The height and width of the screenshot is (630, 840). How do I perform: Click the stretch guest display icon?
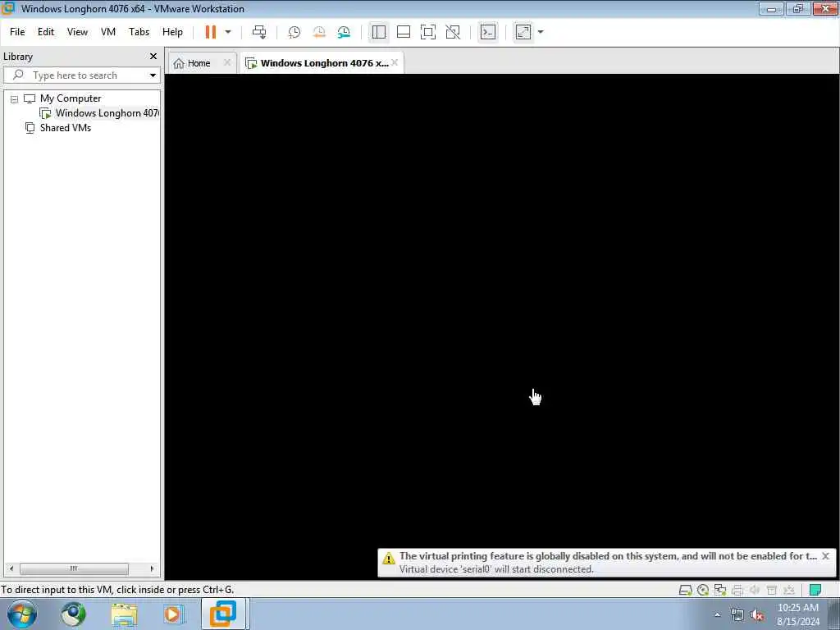523,32
